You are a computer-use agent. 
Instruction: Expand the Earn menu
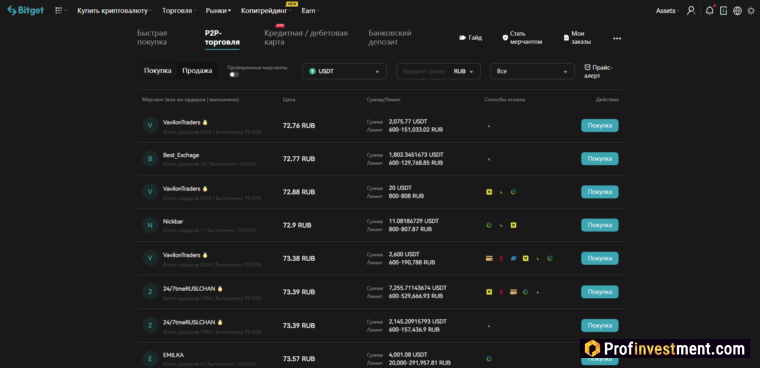310,11
